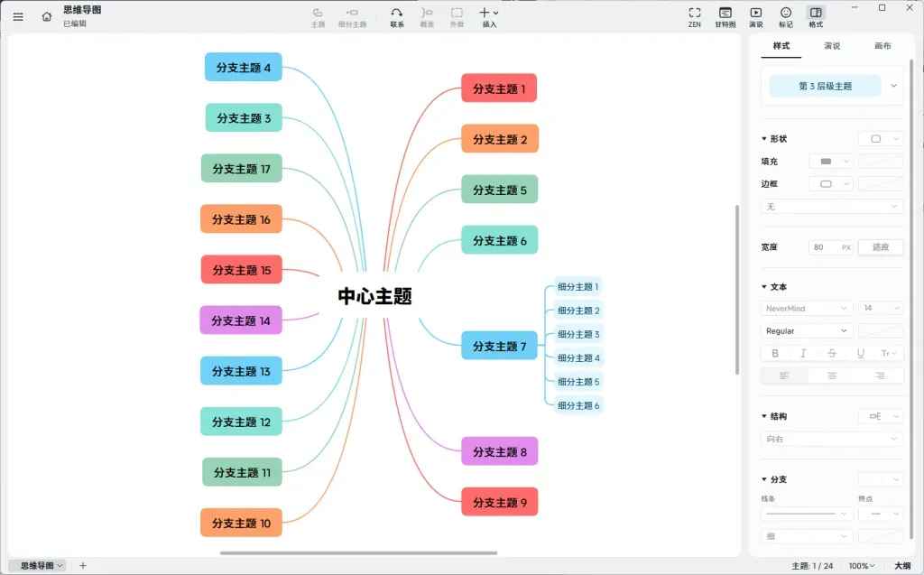This screenshot has width=924, height=575.
Task: Open the 标记 marker smiley icon
Action: (786, 13)
